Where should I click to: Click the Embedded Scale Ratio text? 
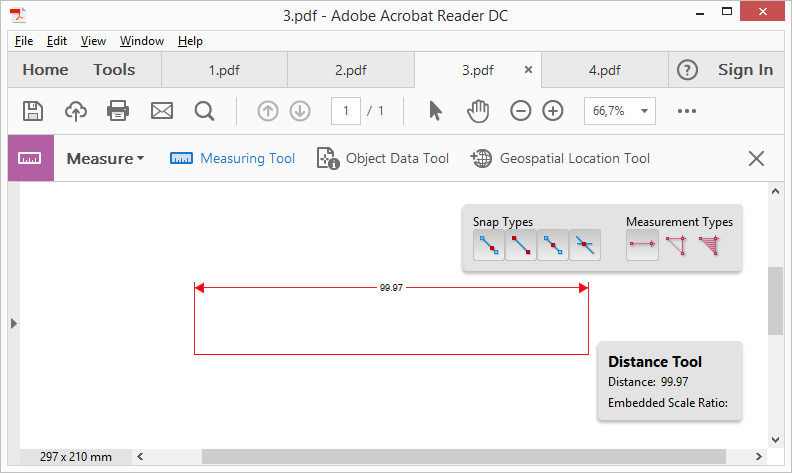(x=668, y=403)
